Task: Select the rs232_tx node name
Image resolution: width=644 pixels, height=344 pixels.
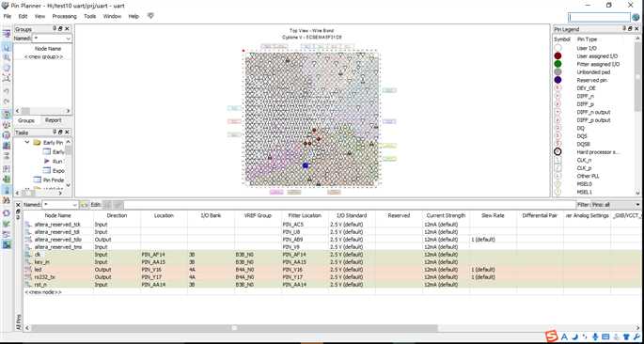Action: pos(45,277)
